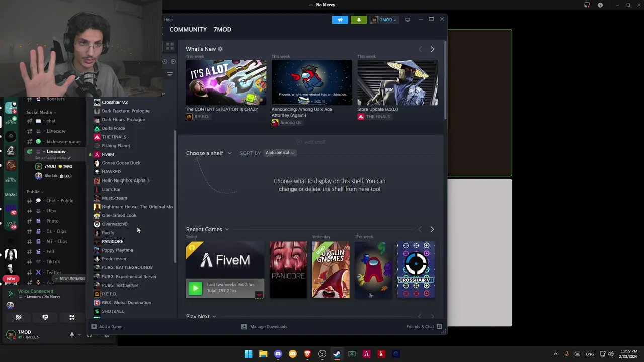This screenshot has height=362, width=644.
Task: Expand the Play Next dropdown
Action: point(201,316)
